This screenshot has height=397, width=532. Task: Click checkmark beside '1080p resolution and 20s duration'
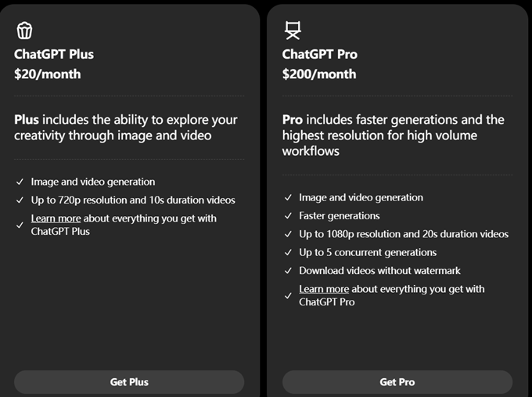(x=288, y=234)
